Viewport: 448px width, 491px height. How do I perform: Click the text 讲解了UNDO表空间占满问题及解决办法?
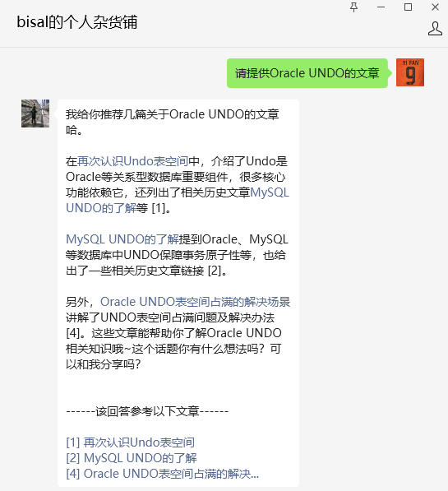170,317
